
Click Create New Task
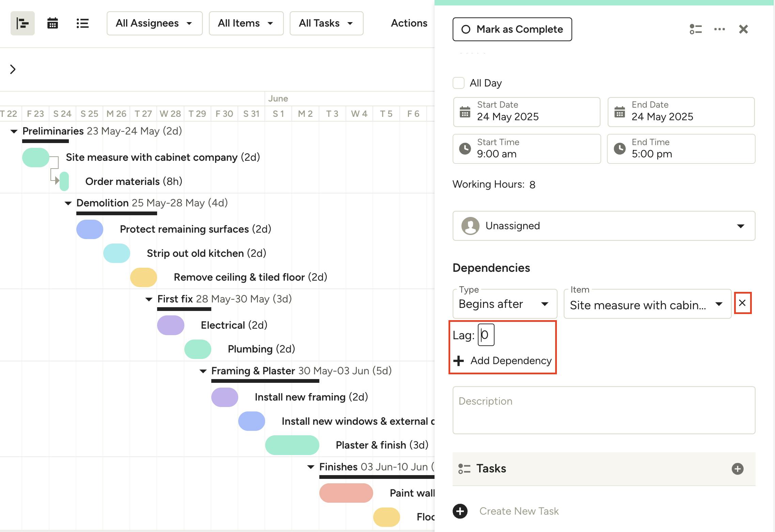point(518,511)
